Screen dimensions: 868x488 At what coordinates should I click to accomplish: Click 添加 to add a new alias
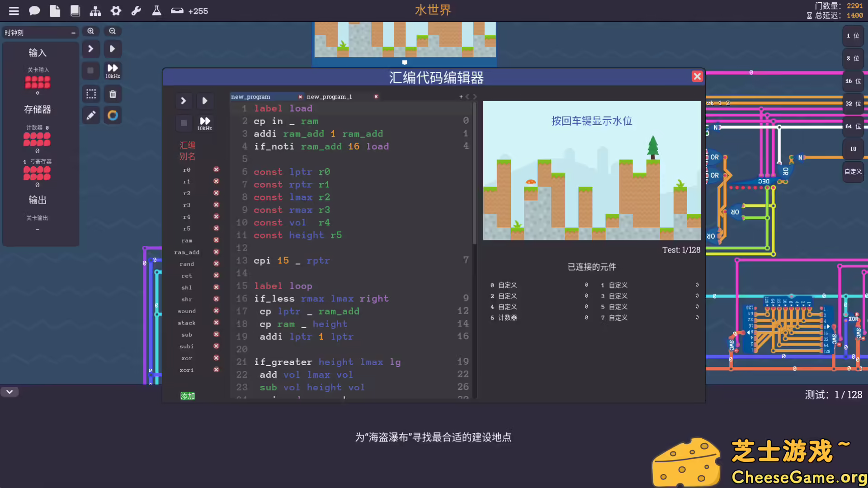click(187, 396)
